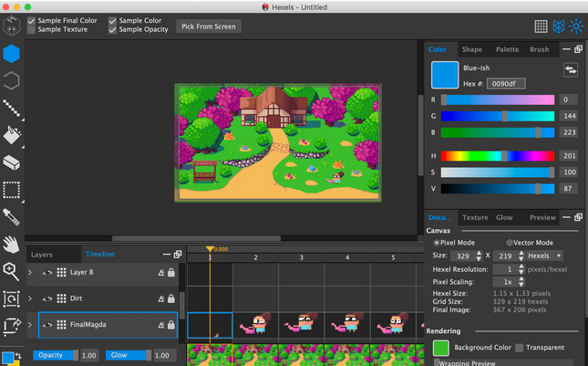Pop out the Layers Timeline panel

[x=178, y=254]
